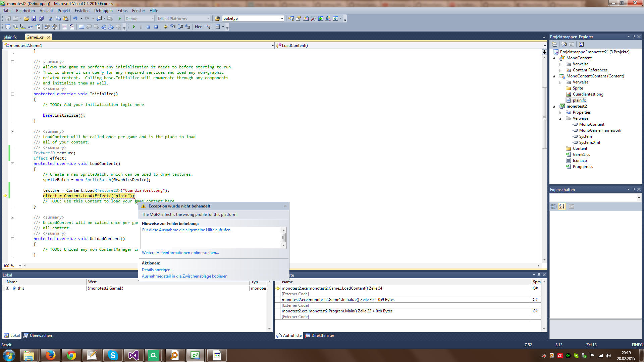Click the Step Over icon
The height and width of the screenshot is (362, 644).
point(180,27)
